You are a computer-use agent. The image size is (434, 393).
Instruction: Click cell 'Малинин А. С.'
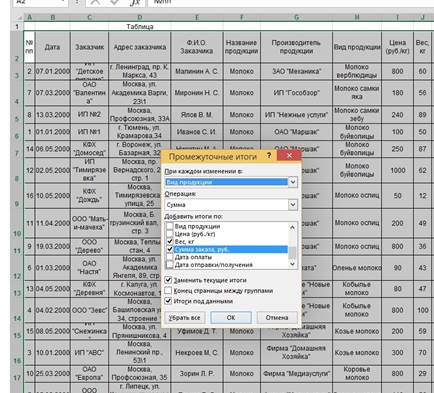click(197, 71)
